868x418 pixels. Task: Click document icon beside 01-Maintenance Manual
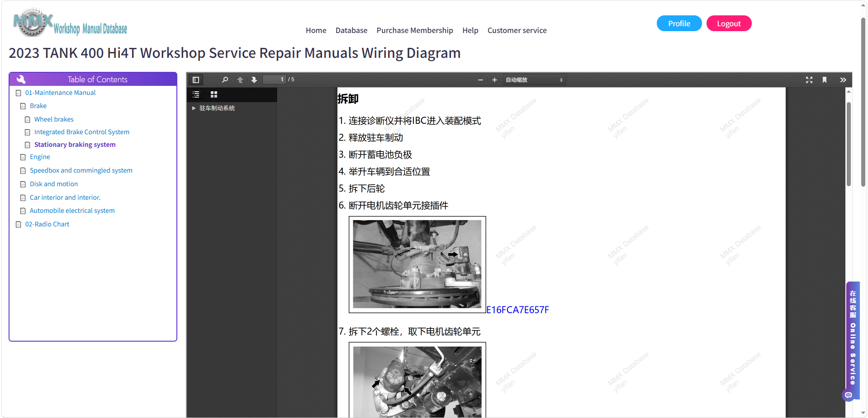[x=19, y=93]
